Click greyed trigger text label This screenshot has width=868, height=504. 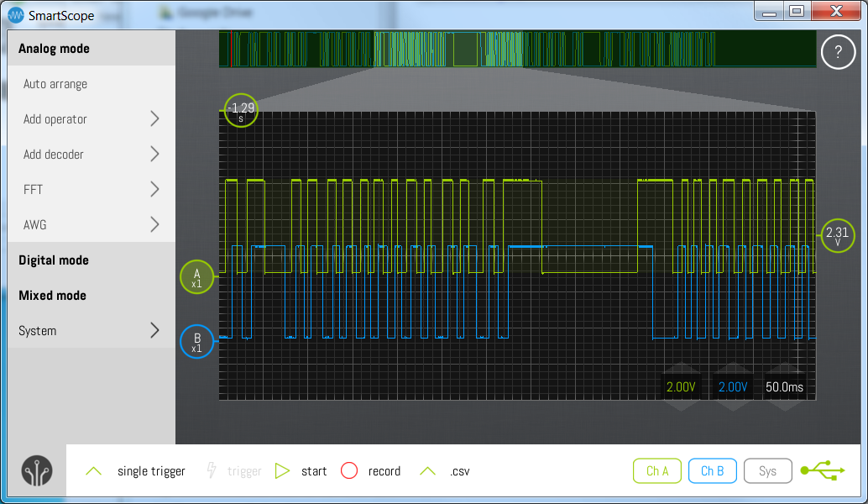pyautogui.click(x=244, y=471)
